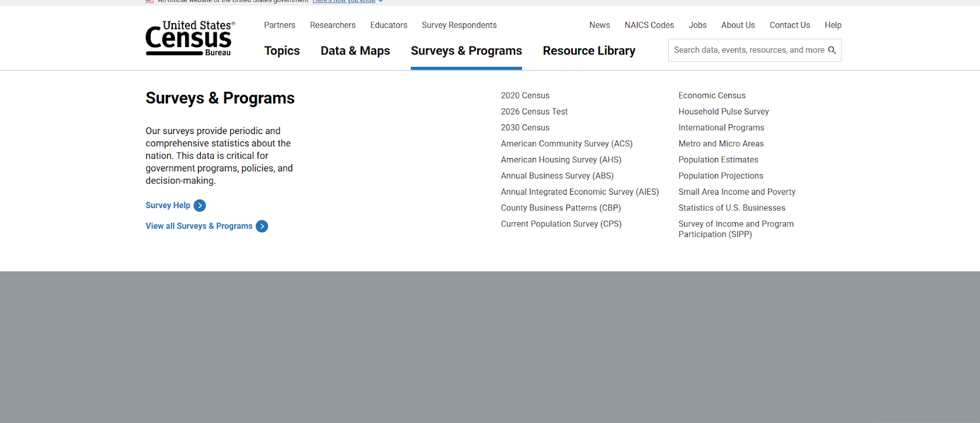980x423 pixels.
Task: Visit the Survey Respondents page
Action: 459,25
